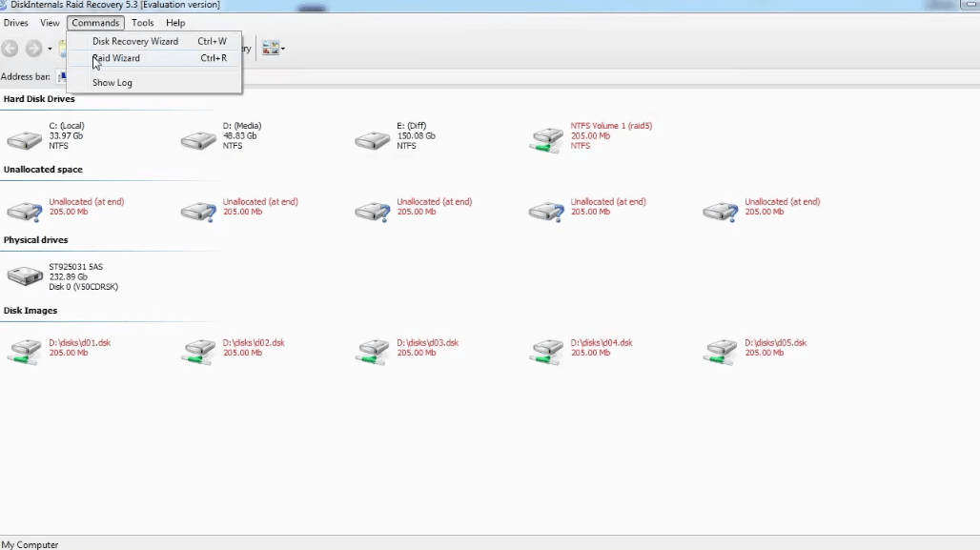The image size is (980, 550).
Task: Click the Back navigation arrow
Action: (10, 49)
